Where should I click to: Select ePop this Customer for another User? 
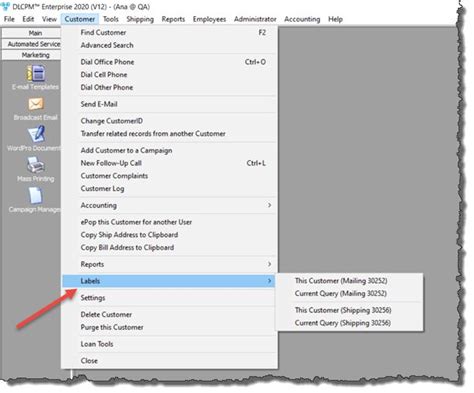[170, 222]
